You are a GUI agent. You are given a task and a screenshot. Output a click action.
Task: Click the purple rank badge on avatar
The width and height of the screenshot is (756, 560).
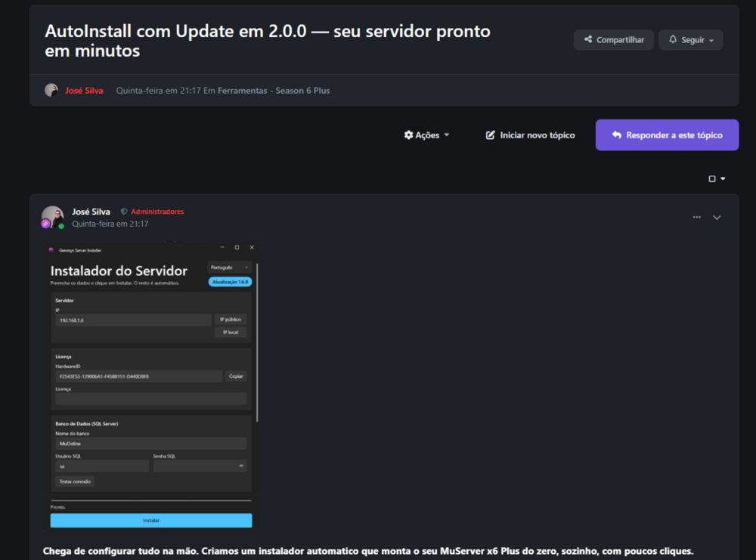pos(45,224)
